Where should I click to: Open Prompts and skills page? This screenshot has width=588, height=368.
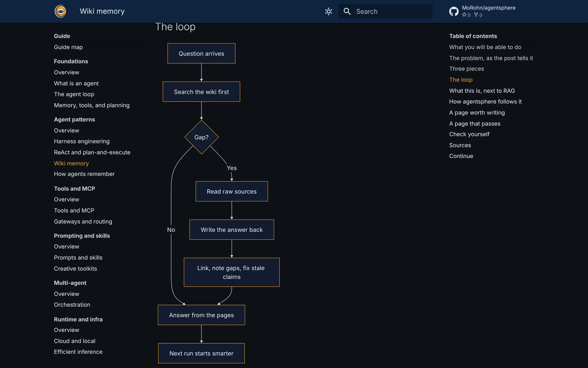pos(78,258)
